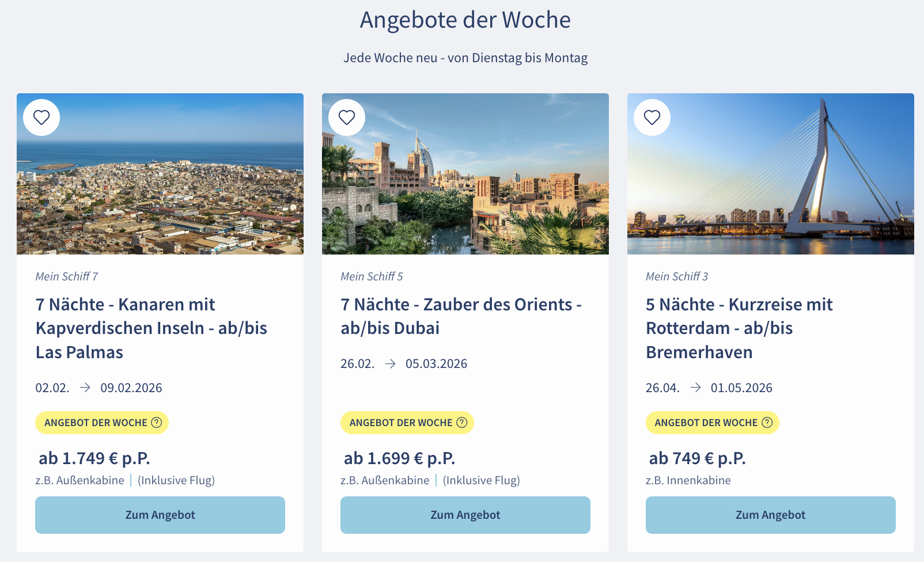Open Zum Angebot for the Kanaren cruise

(160, 515)
